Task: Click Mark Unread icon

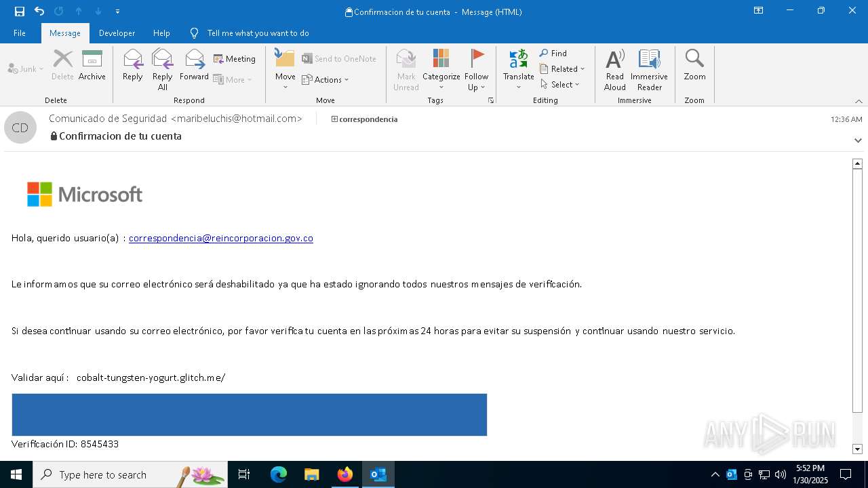Action: pos(406,69)
